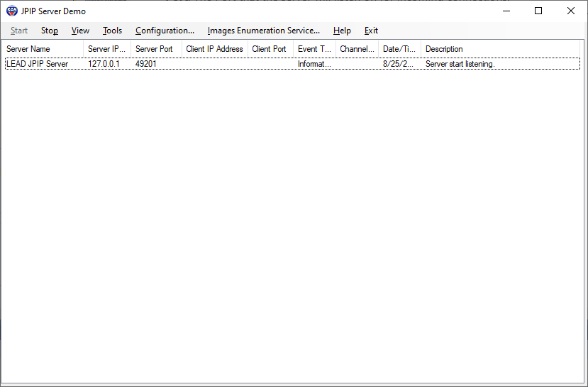Viewport: 588px width, 387px height.
Task: Click the 49201 port cell
Action: 146,64
